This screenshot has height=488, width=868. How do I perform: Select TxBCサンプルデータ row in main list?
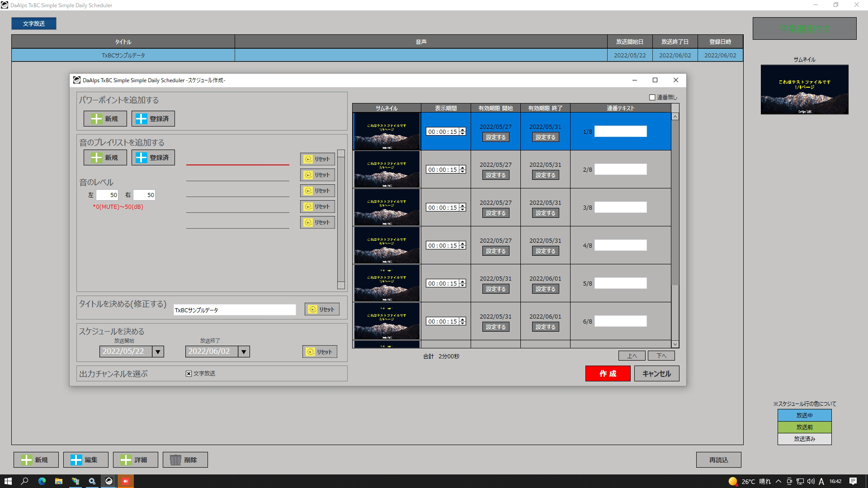377,55
